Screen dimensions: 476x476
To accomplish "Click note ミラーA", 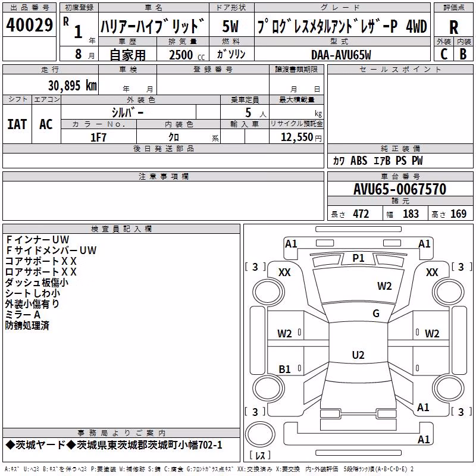I will click(x=23, y=315).
